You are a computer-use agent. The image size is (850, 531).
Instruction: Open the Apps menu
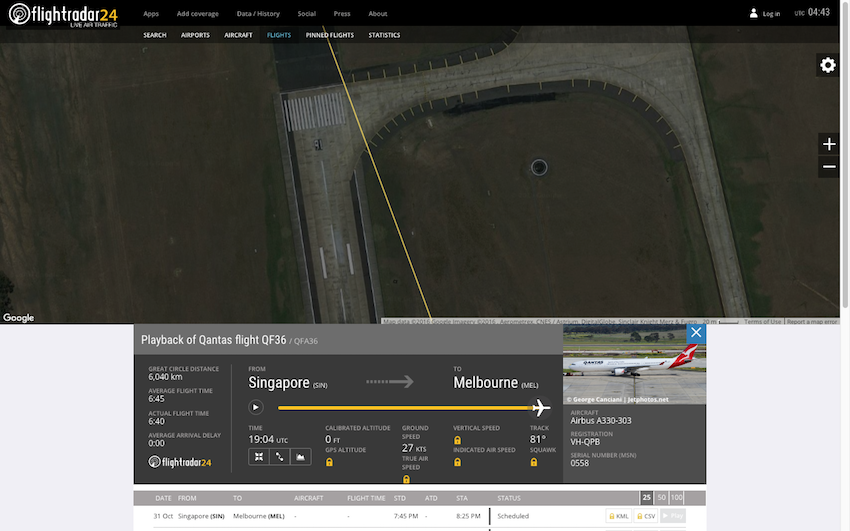151,14
